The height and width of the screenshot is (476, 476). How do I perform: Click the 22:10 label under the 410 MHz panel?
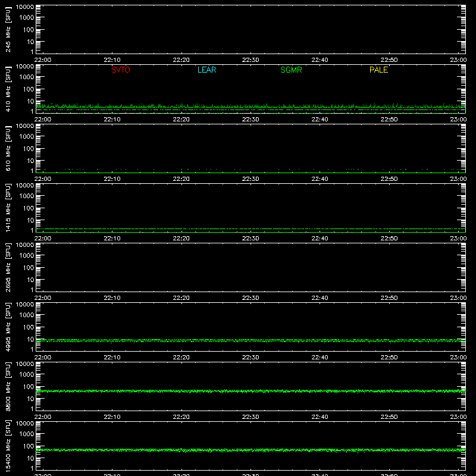[x=112, y=120]
